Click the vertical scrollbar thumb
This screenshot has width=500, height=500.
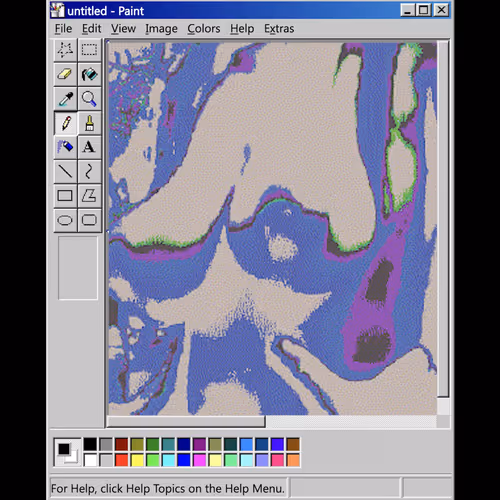443,219
